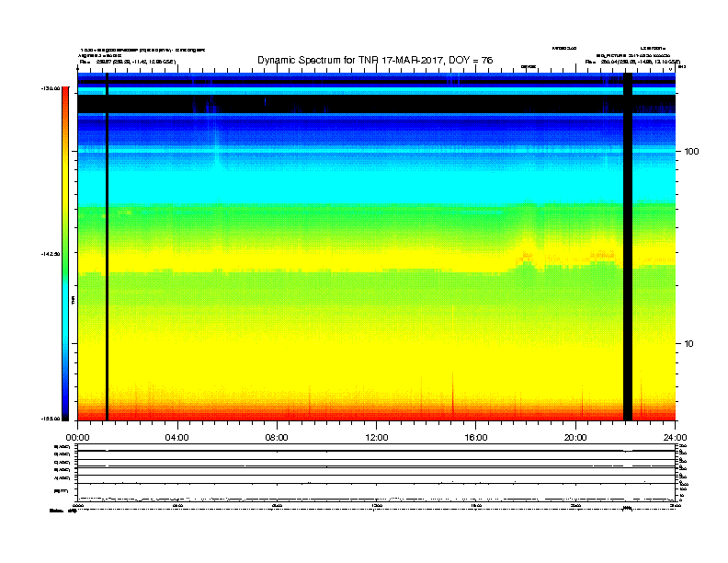Click the -130.00 colorbar maximum label

pos(51,88)
